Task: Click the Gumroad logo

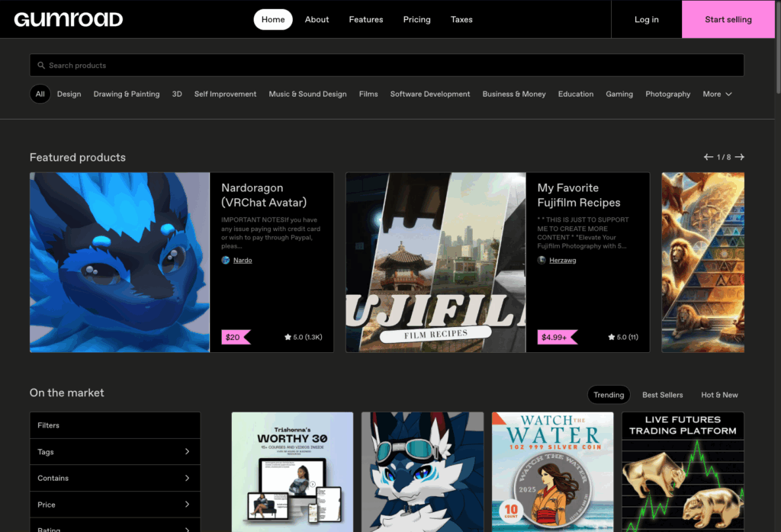Action: tap(68, 19)
